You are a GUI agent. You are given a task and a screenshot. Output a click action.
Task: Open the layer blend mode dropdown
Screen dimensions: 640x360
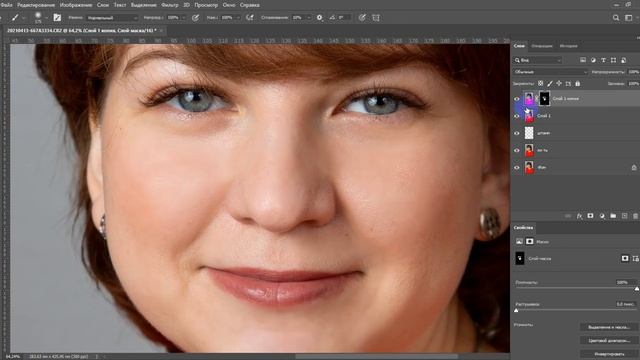(550, 72)
